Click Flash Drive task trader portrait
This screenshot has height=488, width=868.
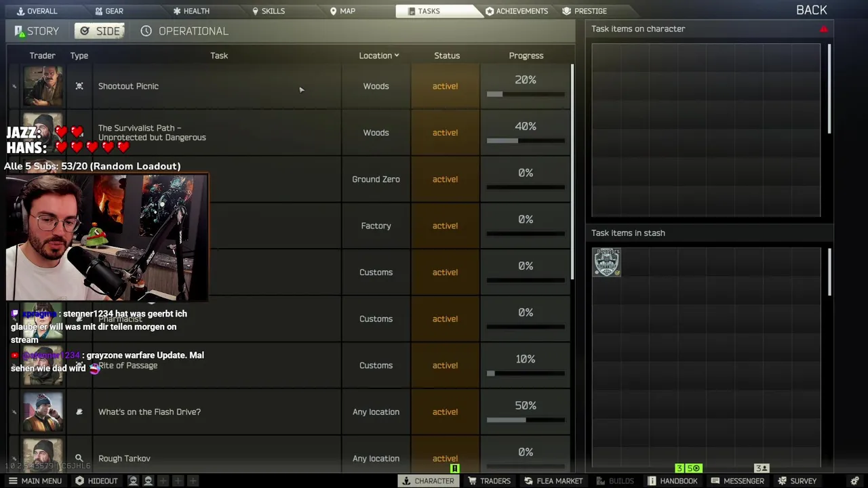point(43,412)
